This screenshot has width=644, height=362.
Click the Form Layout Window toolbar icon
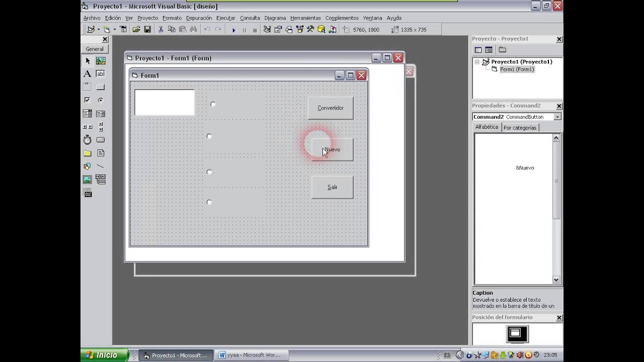(x=289, y=30)
